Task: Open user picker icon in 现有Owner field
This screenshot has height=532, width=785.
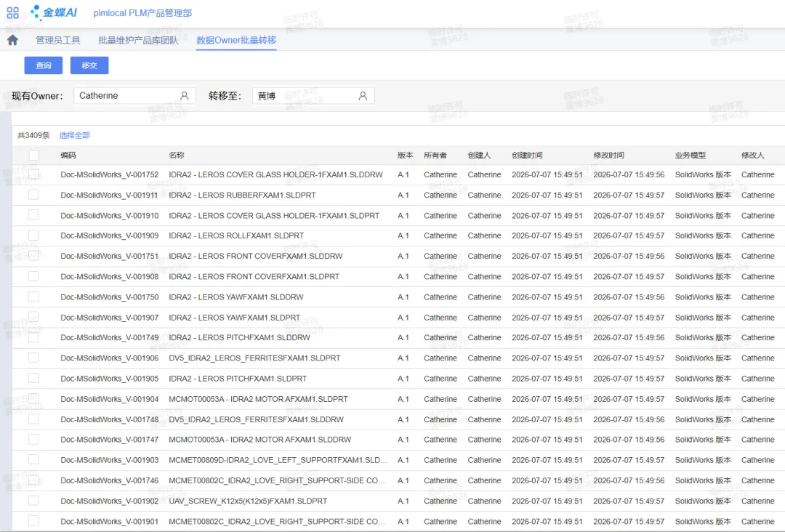Action: 184,96
